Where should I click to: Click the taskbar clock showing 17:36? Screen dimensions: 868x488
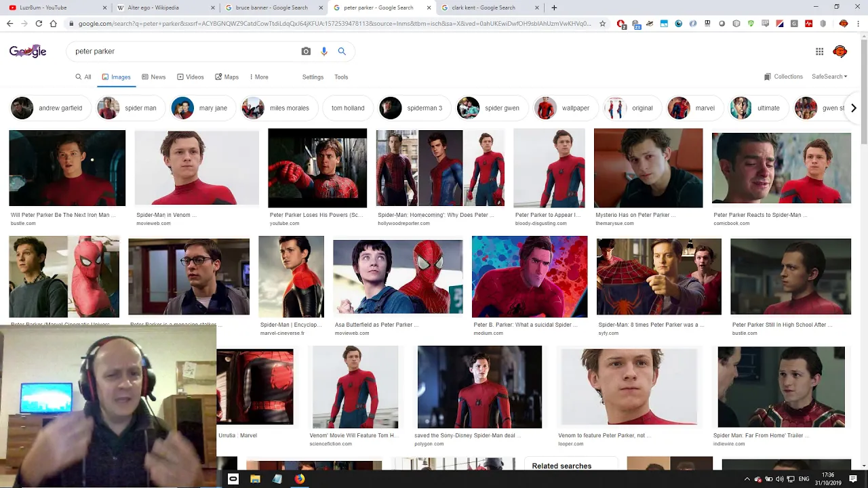[x=827, y=479]
